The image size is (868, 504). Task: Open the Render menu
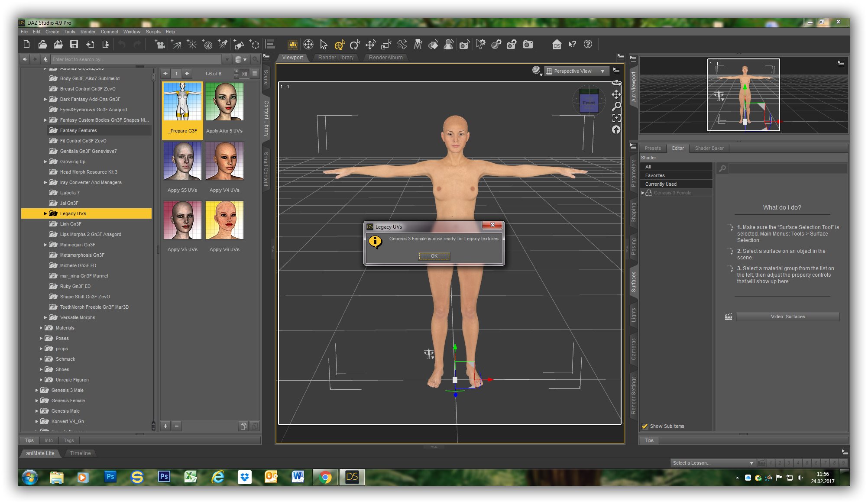click(88, 32)
